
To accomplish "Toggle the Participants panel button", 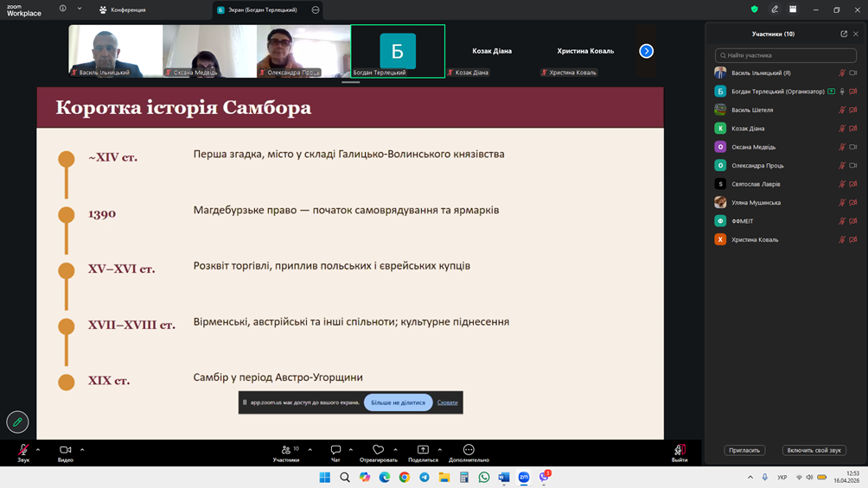I will point(286,450).
